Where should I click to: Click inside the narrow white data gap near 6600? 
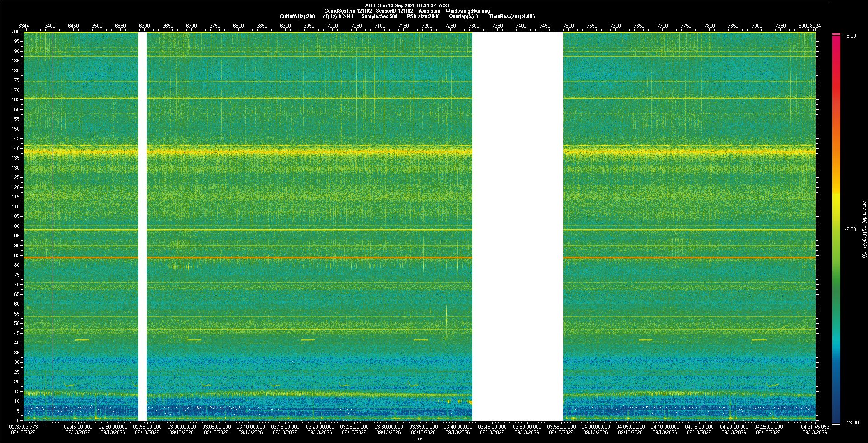tap(142, 226)
